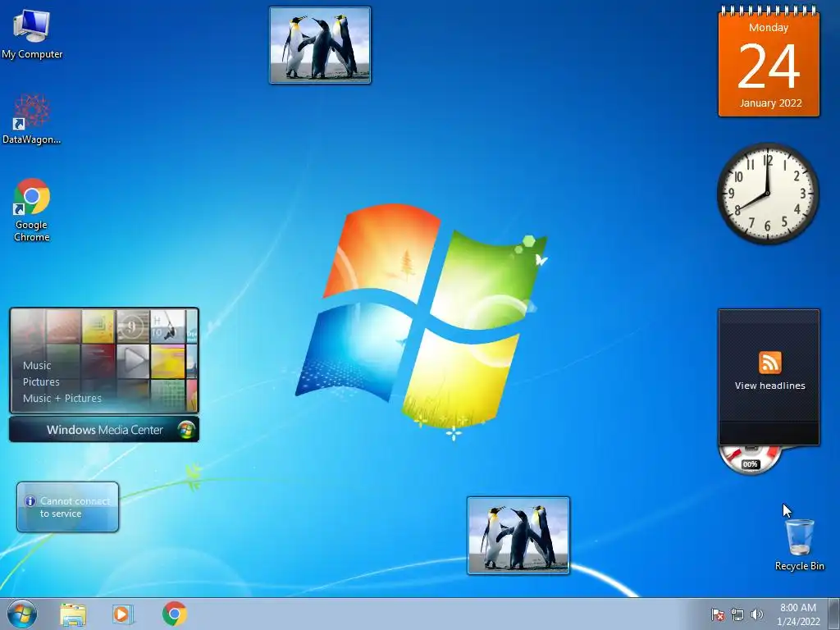Click the play arrow tile in Media Center
Viewport: 840px width, 630px height.
tap(132, 361)
